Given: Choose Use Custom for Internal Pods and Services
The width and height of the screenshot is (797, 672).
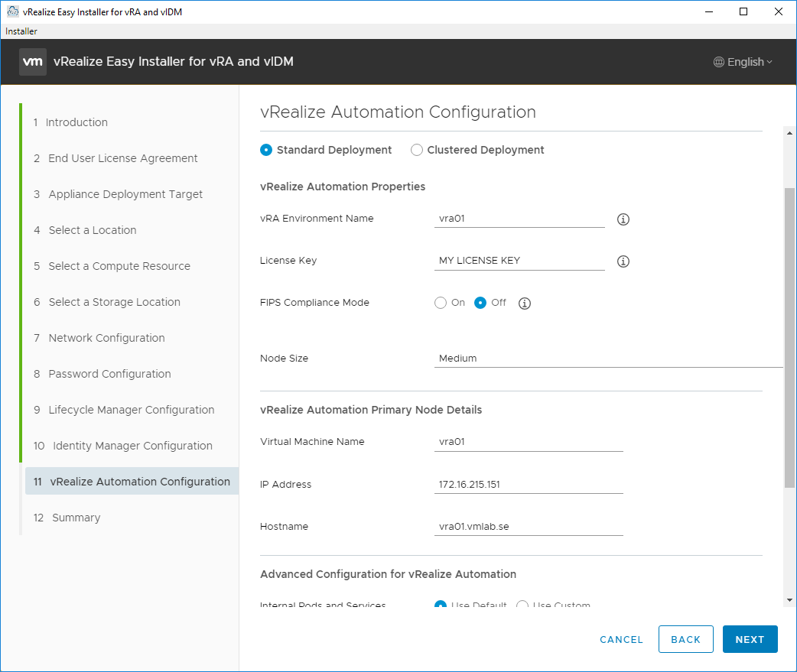Looking at the screenshot, I should click(522, 605).
